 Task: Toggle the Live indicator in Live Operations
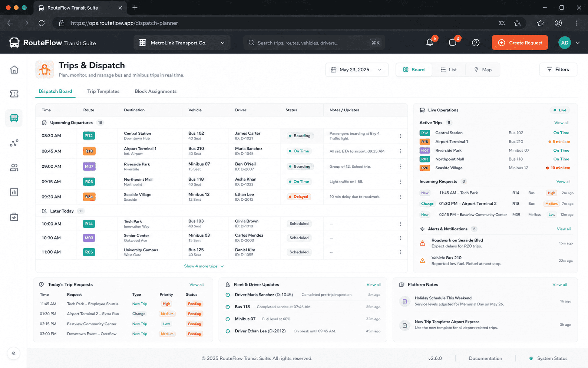[560, 110]
